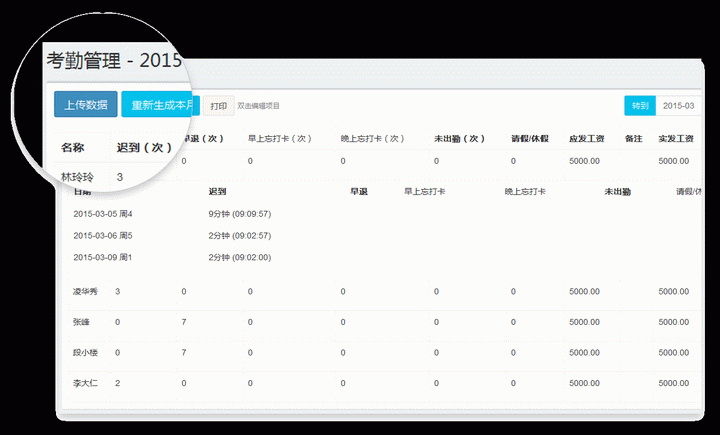Viewport: 720px width, 435px height.
Task: Select employee name 李大仁
Action: pos(85,383)
